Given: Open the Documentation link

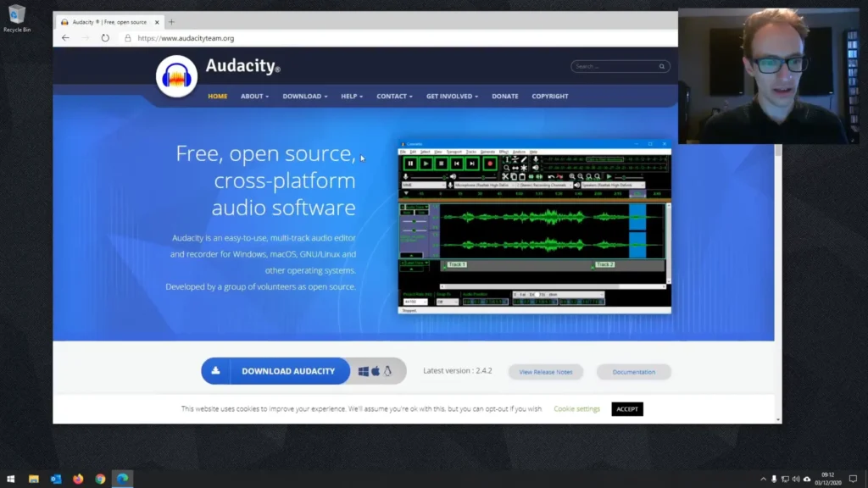Looking at the screenshot, I should pyautogui.click(x=634, y=372).
